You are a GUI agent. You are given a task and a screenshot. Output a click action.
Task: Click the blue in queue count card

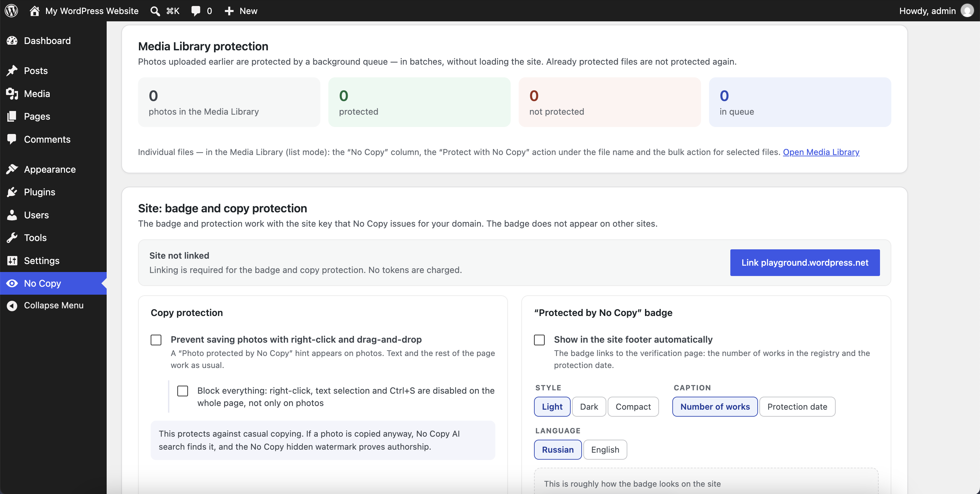(x=800, y=102)
